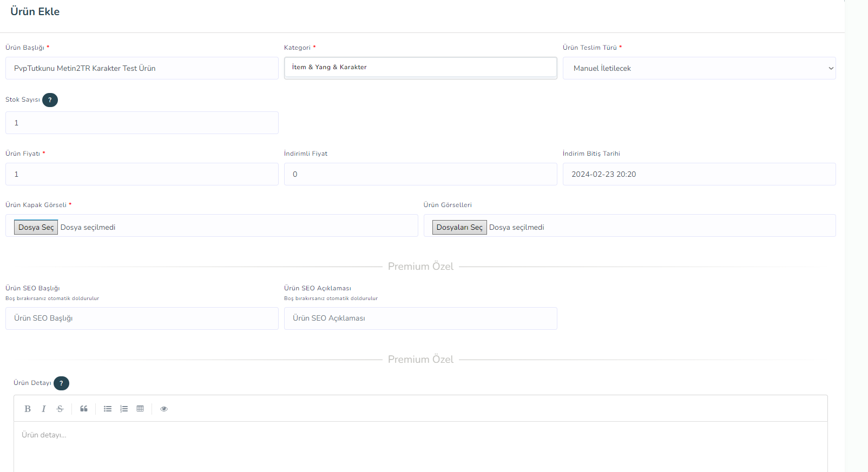This screenshot has height=472, width=868.
Task: Click Dosya Seç for cover image
Action: pyautogui.click(x=36, y=227)
